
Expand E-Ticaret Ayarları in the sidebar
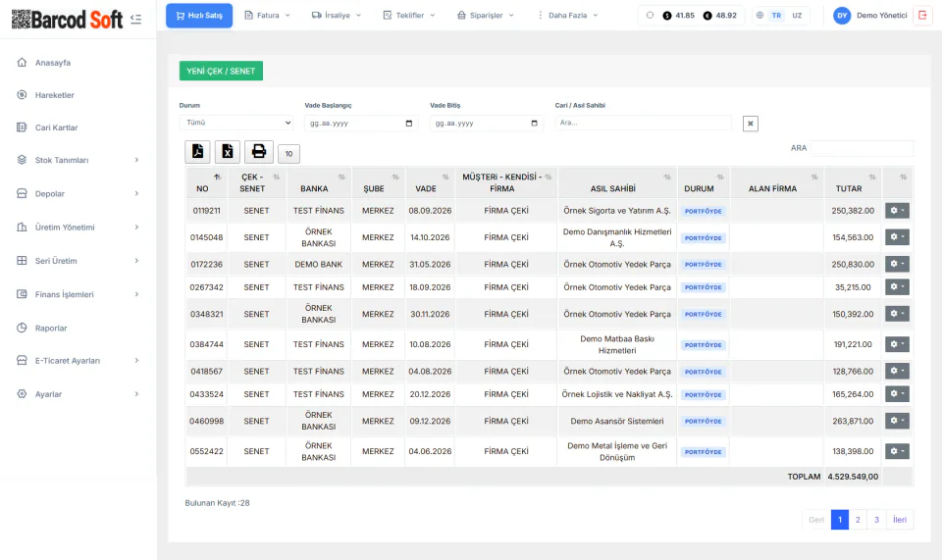[78, 361]
